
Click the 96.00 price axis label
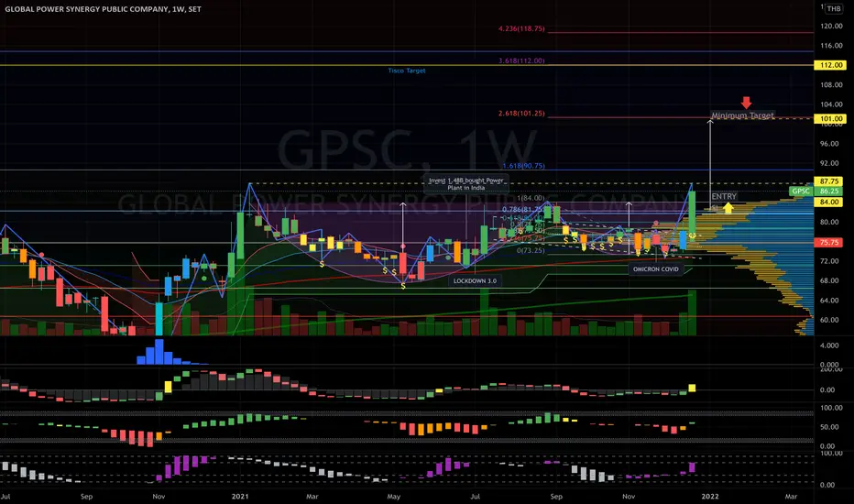pos(830,144)
